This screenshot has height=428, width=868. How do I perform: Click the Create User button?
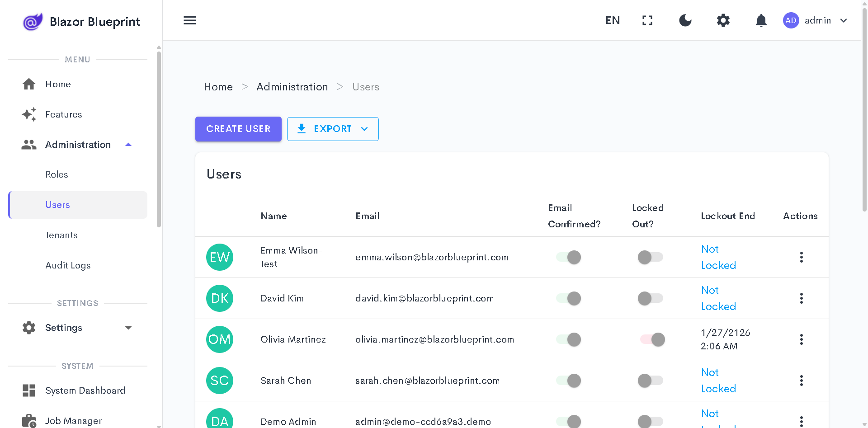[x=238, y=129]
